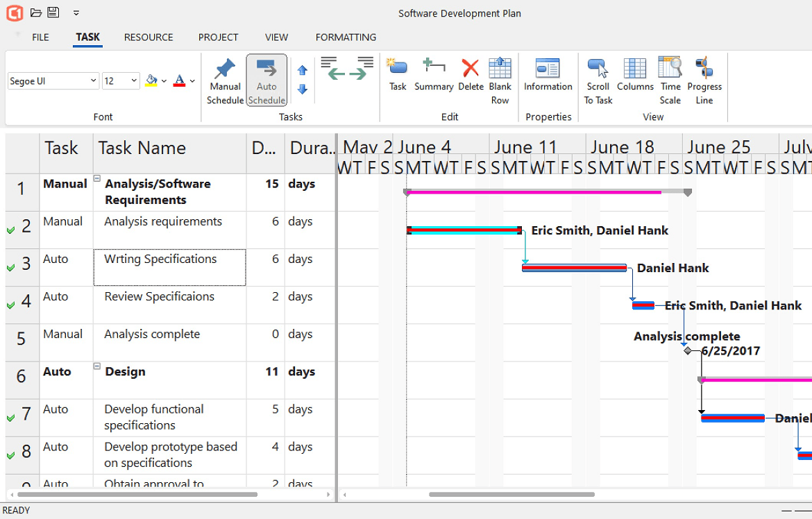
Task: Insert a Summary task
Action: point(434,75)
